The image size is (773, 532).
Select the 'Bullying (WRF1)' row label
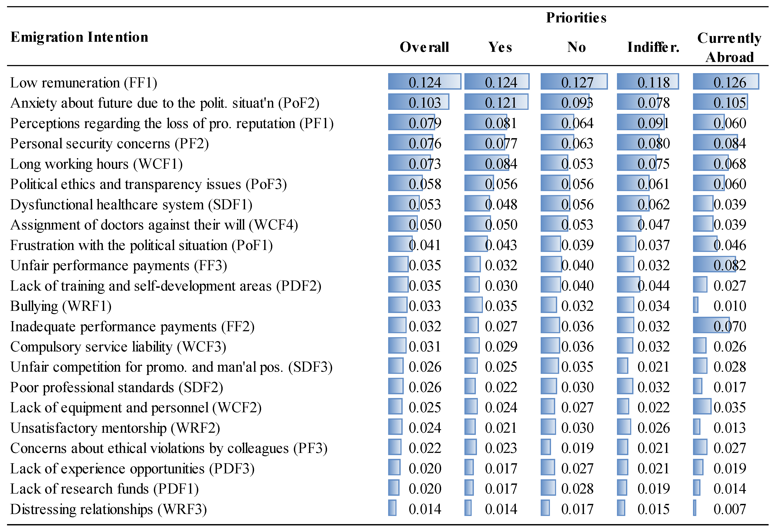(61, 306)
